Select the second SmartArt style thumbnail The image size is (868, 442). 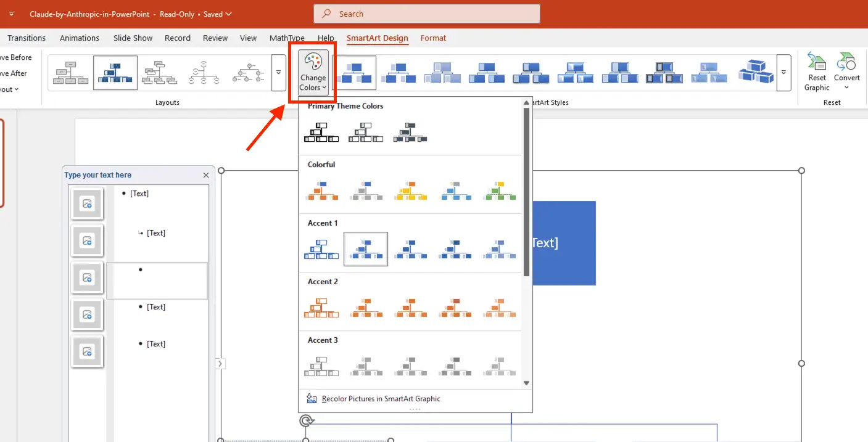[x=398, y=72]
